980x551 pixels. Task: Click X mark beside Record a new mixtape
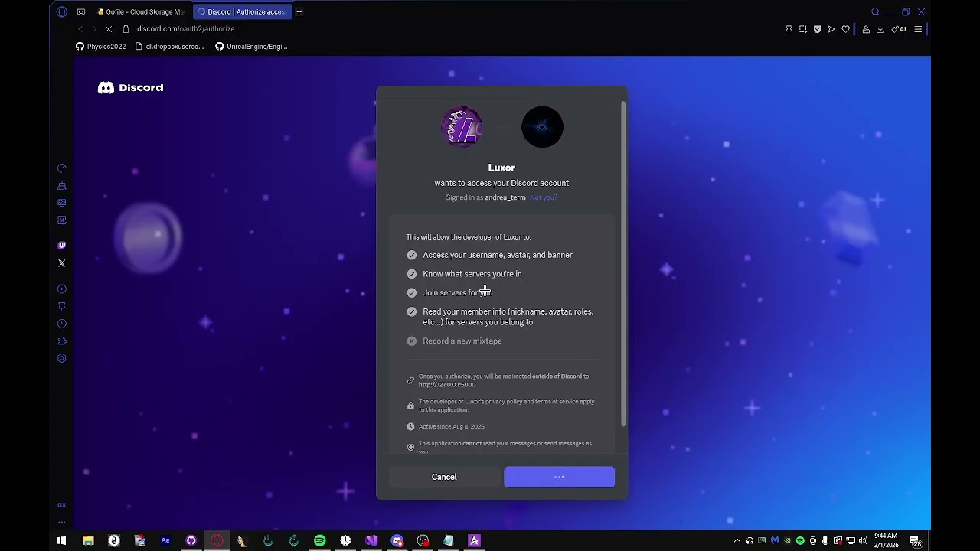412,341
